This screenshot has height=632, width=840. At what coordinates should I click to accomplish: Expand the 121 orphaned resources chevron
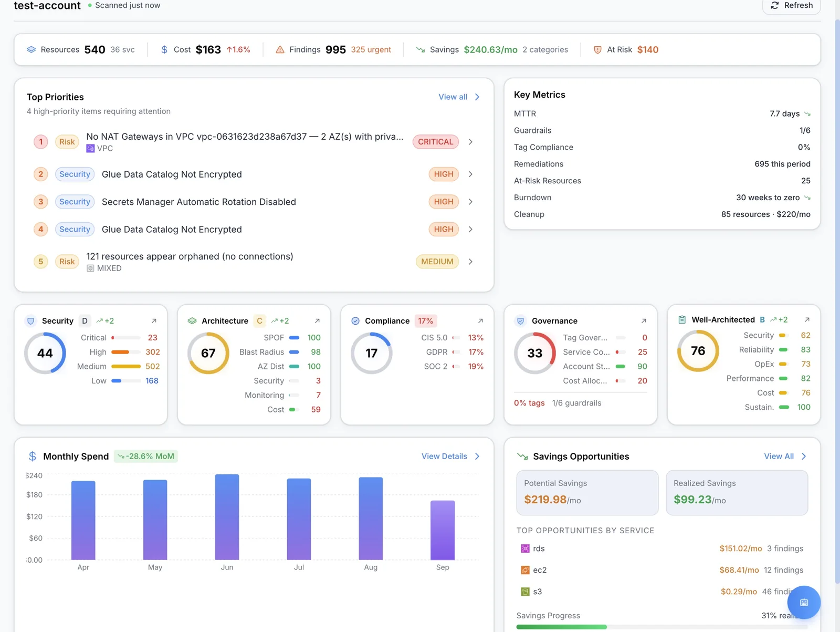(x=470, y=262)
